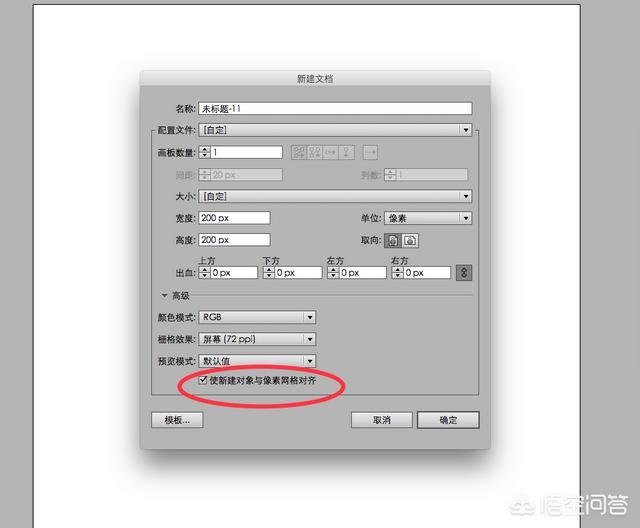Uncheck align new objects to pixel grid
This screenshot has height=528, width=640.
203,380
